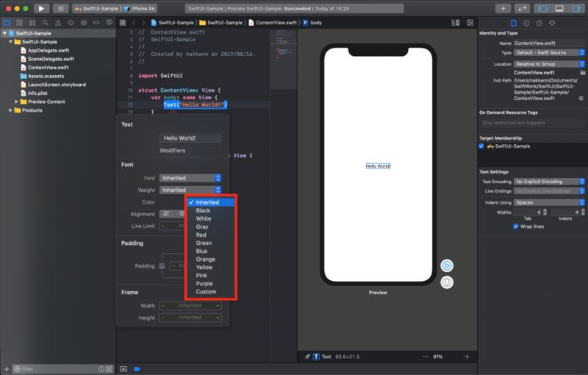The width and height of the screenshot is (588, 375).
Task: Open the Project navigator folder icon
Action: [7, 23]
